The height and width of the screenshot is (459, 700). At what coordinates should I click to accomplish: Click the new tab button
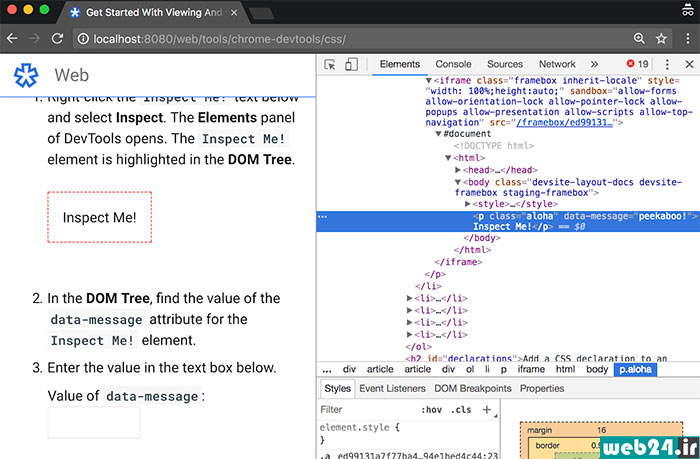point(262,14)
